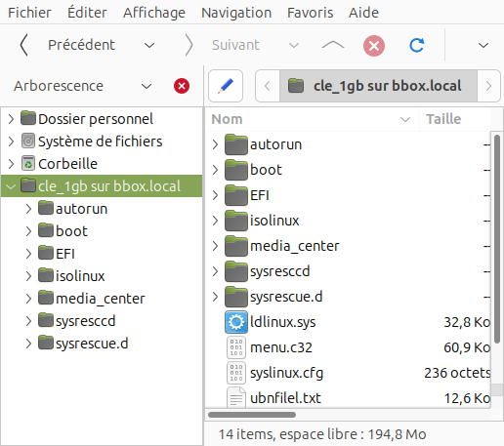Screen dimensions: 504x446
Task: Reload the current folder with refresh icon
Action: click(x=417, y=46)
